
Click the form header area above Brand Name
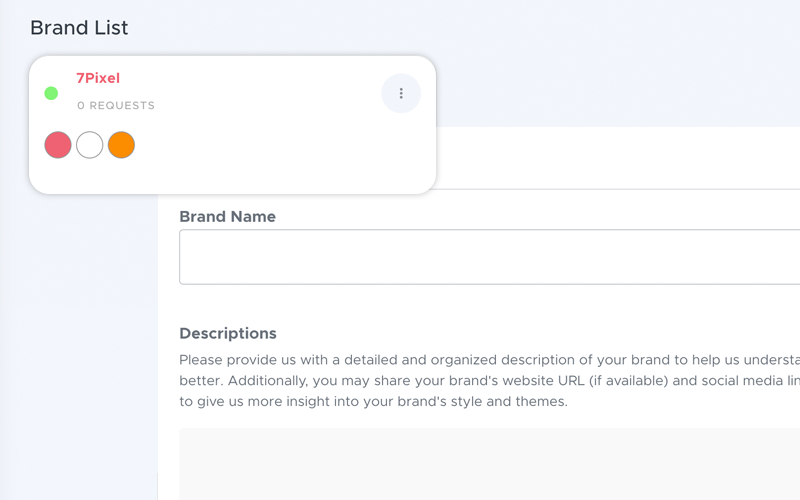click(x=617, y=158)
